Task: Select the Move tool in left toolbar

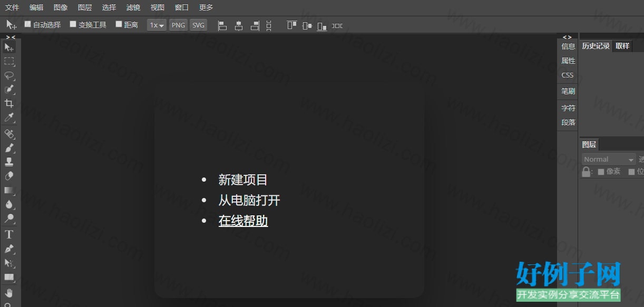Action: pos(9,47)
